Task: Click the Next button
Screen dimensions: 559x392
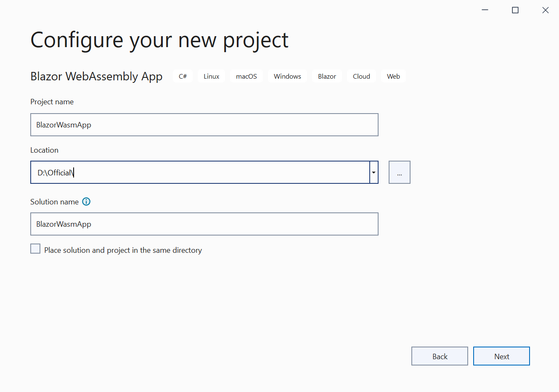Action: [x=501, y=356]
